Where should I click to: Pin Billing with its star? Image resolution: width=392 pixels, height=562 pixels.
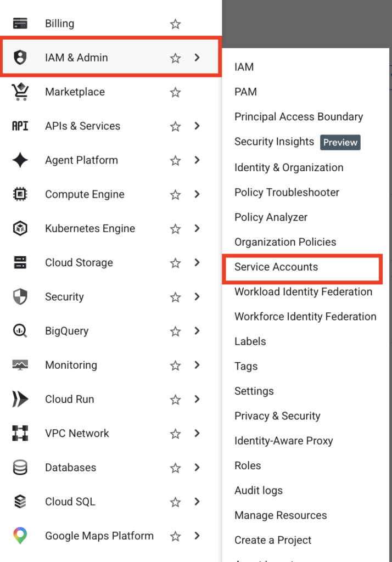tap(175, 24)
